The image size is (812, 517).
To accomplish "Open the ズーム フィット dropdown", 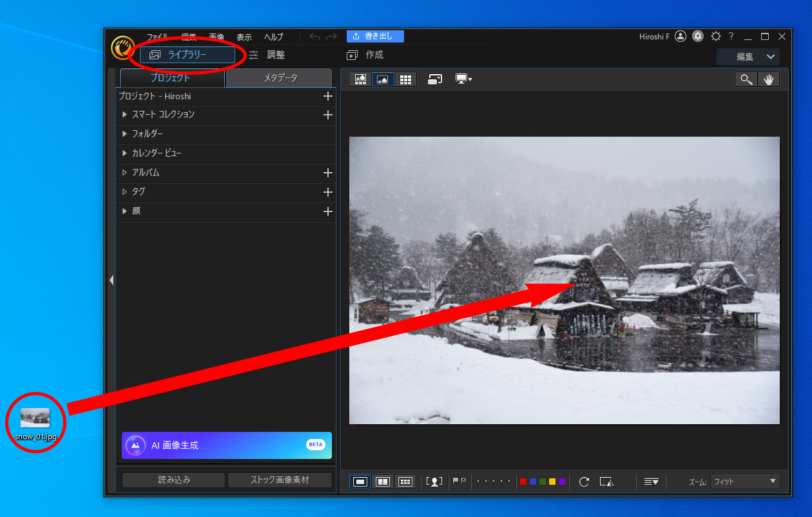I will click(x=746, y=482).
